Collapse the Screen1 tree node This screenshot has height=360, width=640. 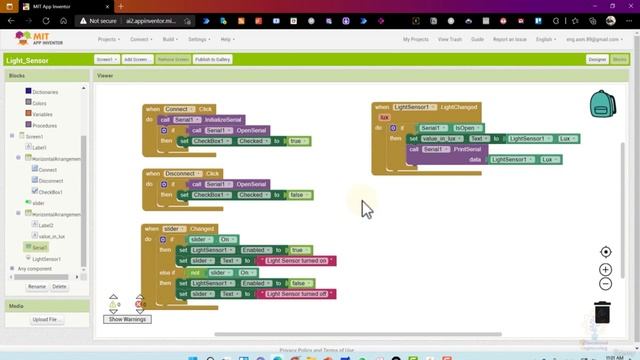[12, 136]
